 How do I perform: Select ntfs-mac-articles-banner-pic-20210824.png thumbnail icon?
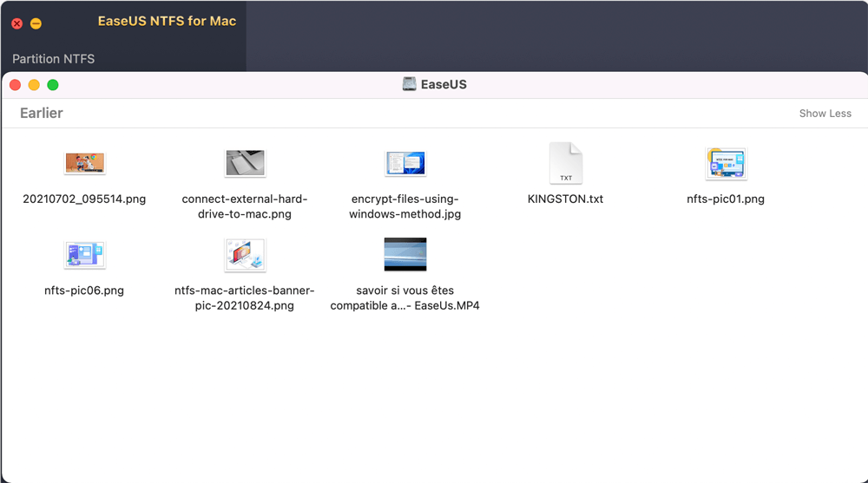point(245,254)
